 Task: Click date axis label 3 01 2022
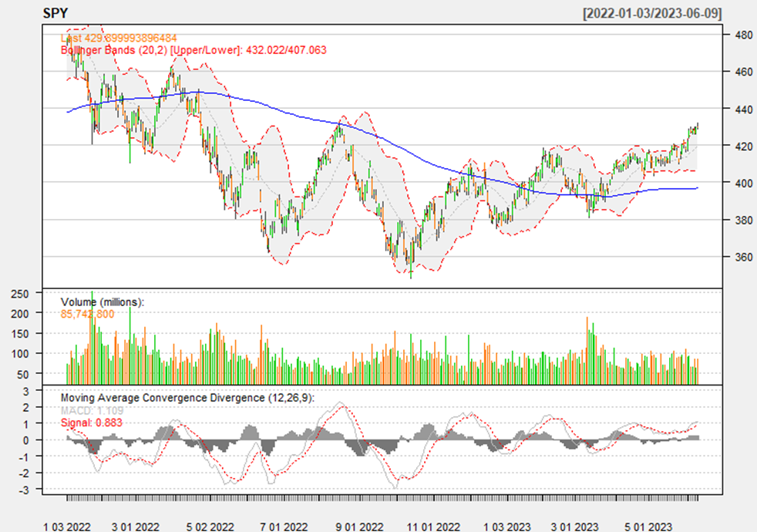[x=136, y=526]
